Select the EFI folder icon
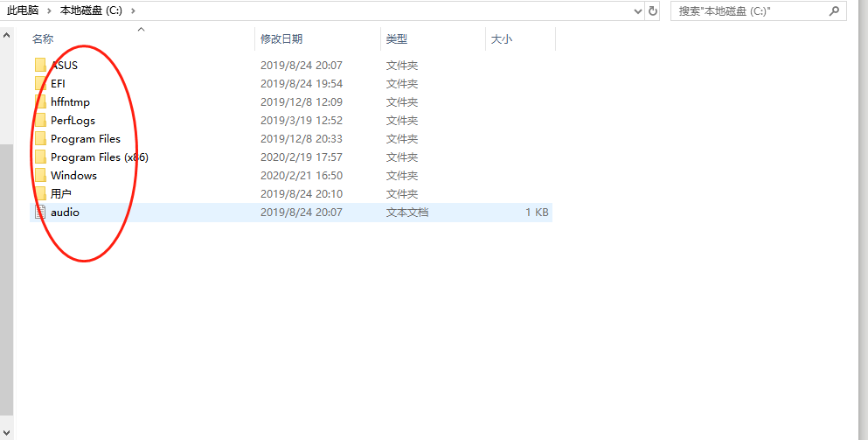868x440 pixels. (40, 84)
